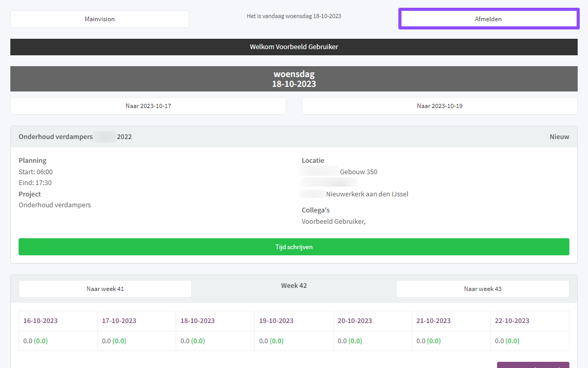The height and width of the screenshot is (368, 588).
Task: Click the Gebouw 350 location text
Action: (x=359, y=172)
